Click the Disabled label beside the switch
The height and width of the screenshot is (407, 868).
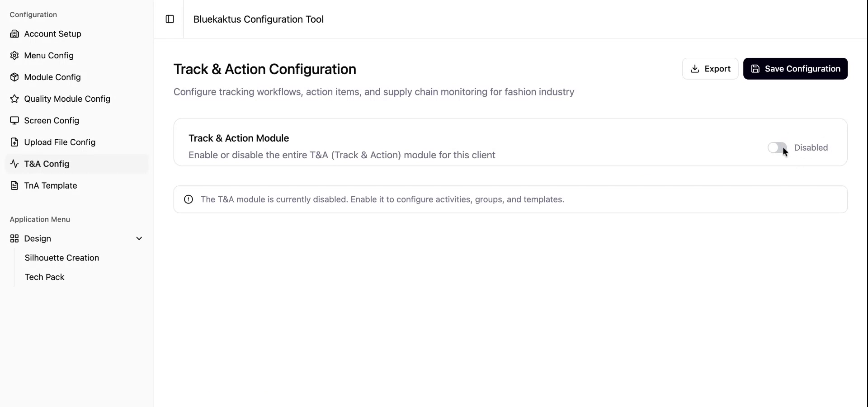click(811, 148)
